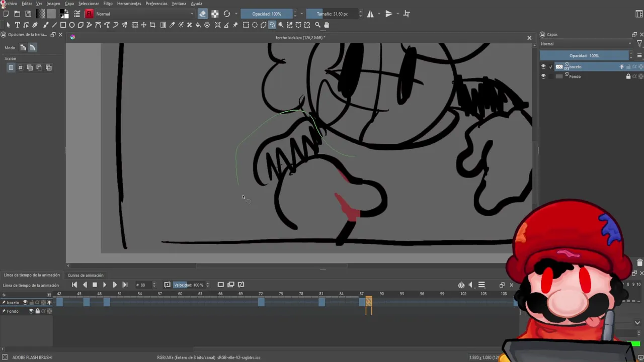Select the Gradient tool
This screenshot has height=362, width=644.
[x=163, y=25]
